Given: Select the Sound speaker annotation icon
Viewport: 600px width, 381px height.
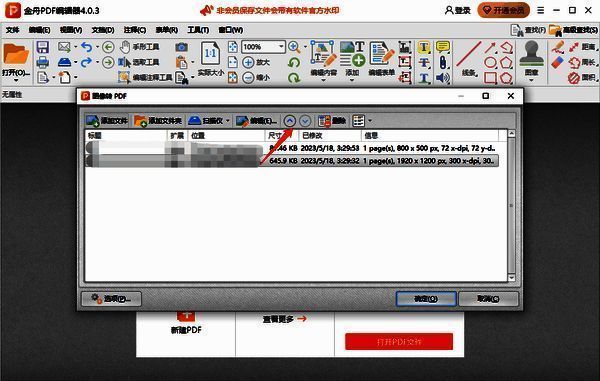Looking at the screenshot, I should [x=443, y=78].
